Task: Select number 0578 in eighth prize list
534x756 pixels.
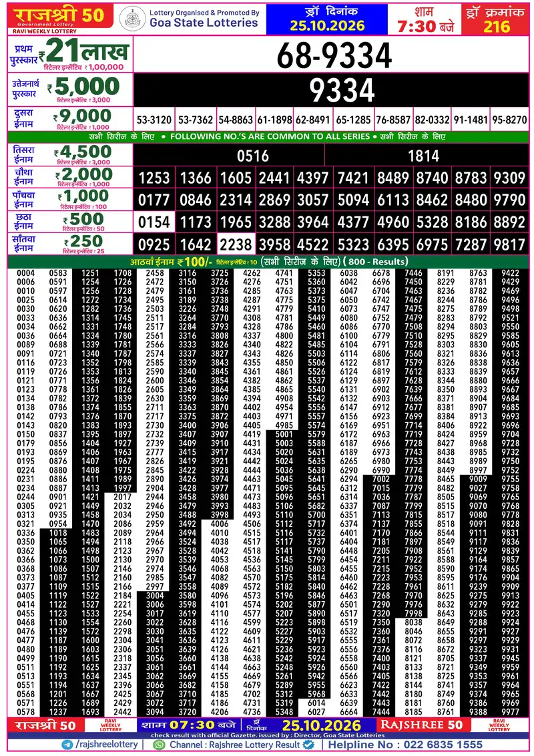Action: click(x=25, y=712)
